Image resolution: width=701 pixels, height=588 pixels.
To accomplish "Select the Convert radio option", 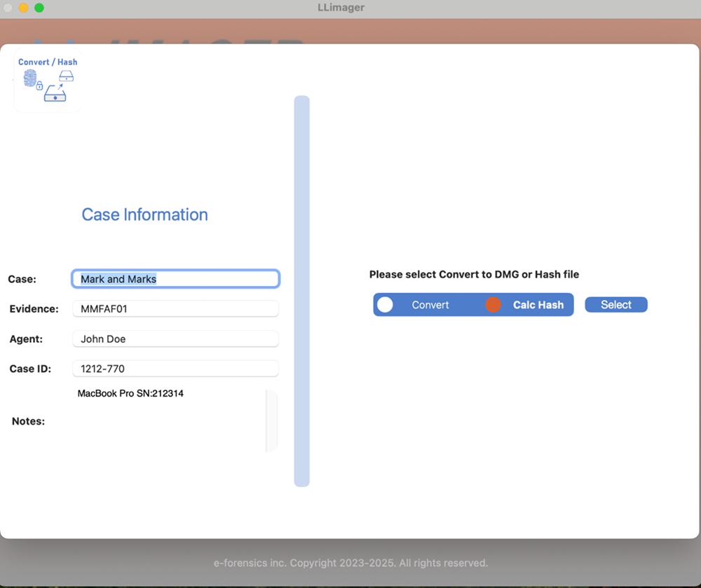I will click(x=386, y=305).
